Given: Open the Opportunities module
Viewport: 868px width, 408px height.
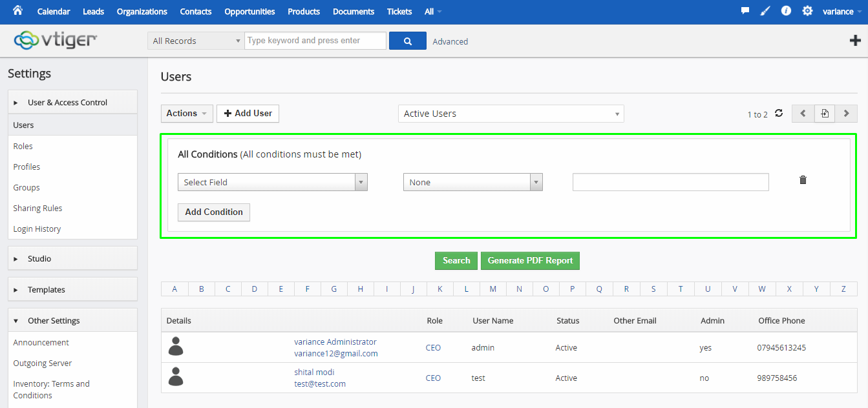Looking at the screenshot, I should (249, 12).
